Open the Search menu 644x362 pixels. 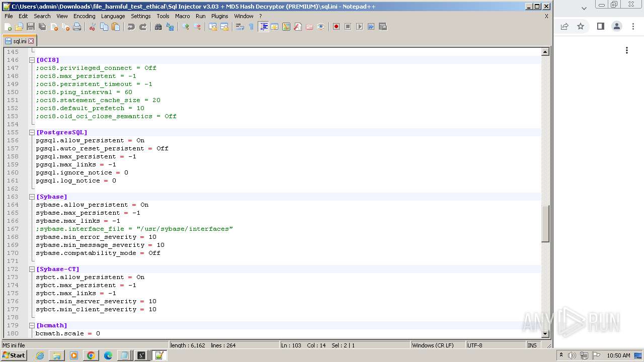42,16
